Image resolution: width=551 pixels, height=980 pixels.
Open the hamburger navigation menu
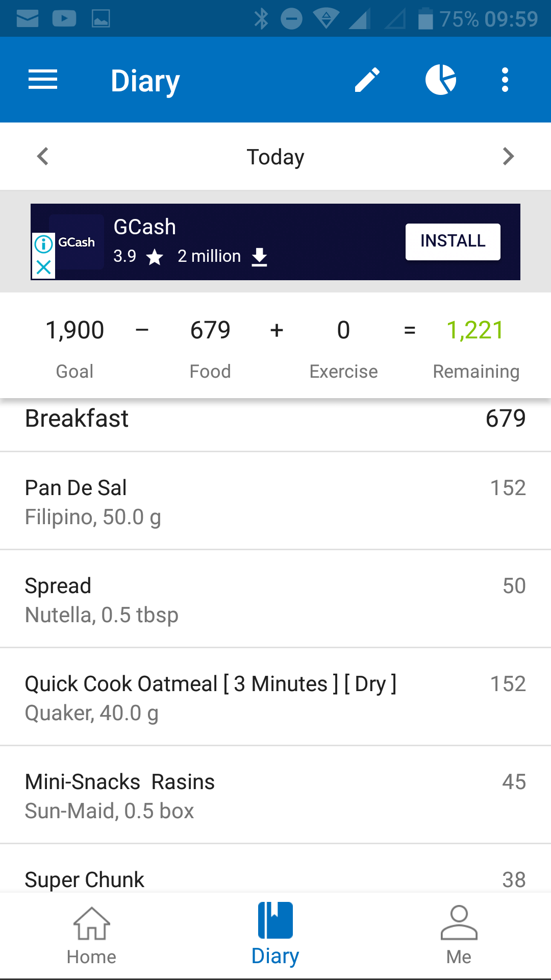[x=43, y=80]
